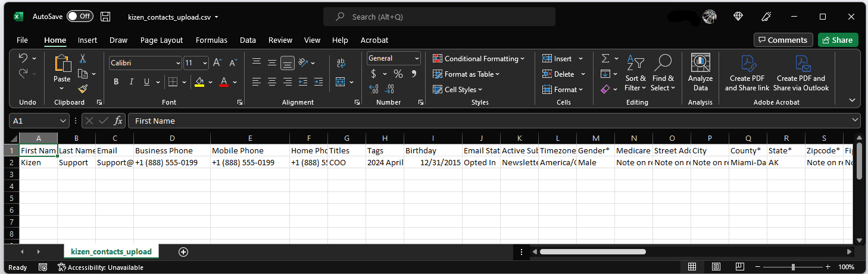868x274 pixels.
Task: Click Create PDF and Share via Outlook
Action: (x=801, y=73)
